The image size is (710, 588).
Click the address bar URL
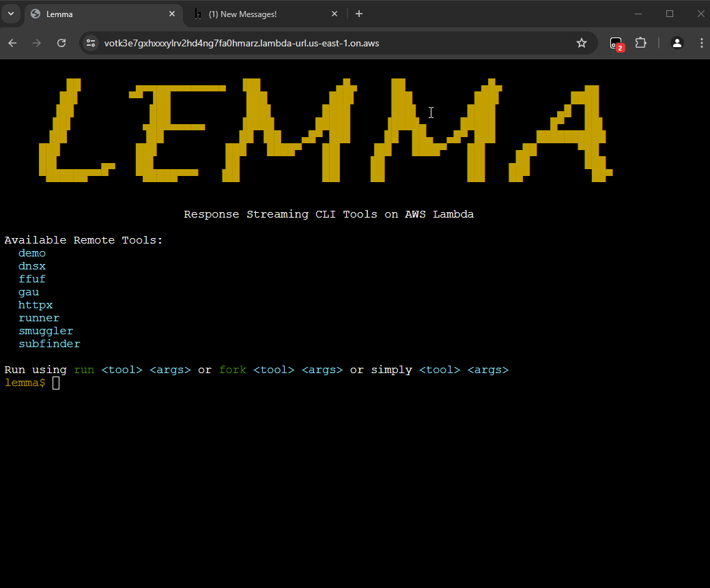[x=242, y=43]
